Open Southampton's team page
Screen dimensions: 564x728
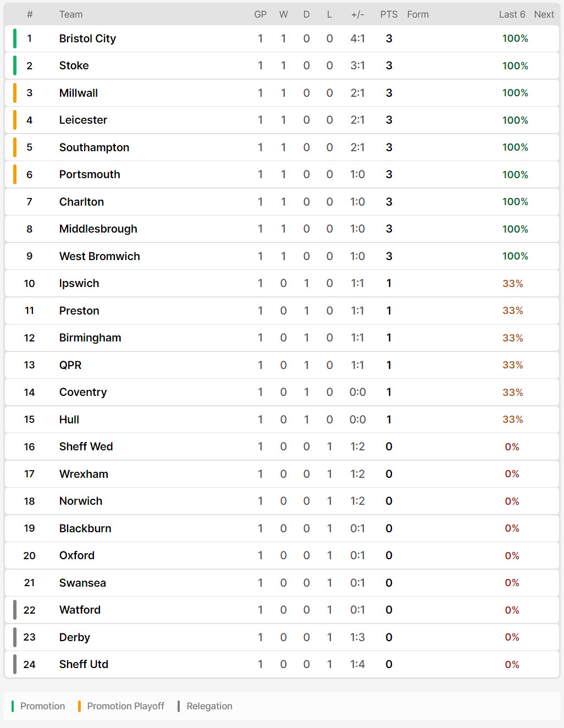[x=94, y=147]
